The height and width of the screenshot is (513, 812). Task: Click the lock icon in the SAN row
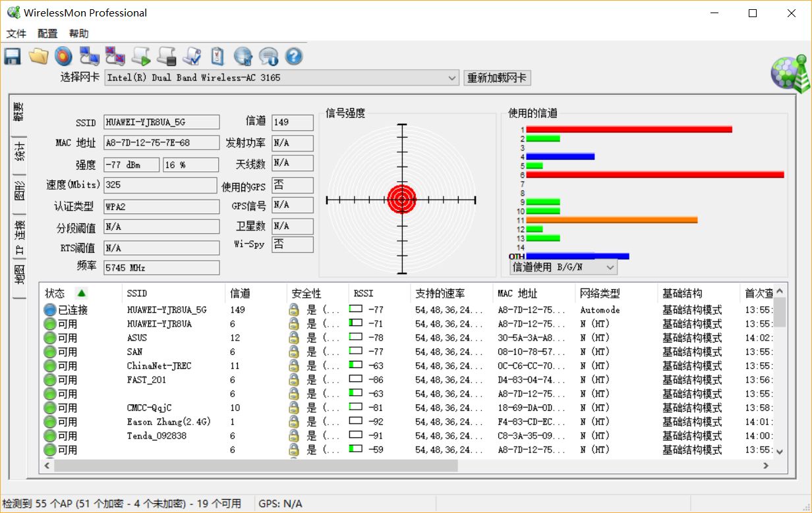294,352
